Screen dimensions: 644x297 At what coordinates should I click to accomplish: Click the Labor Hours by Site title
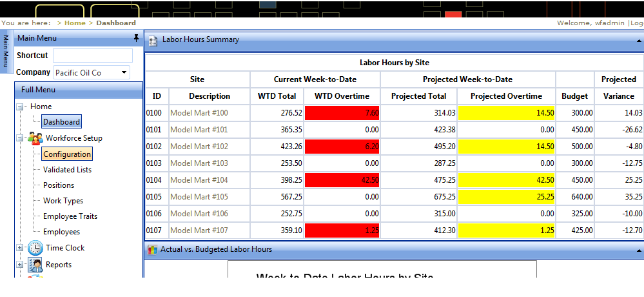(395, 63)
